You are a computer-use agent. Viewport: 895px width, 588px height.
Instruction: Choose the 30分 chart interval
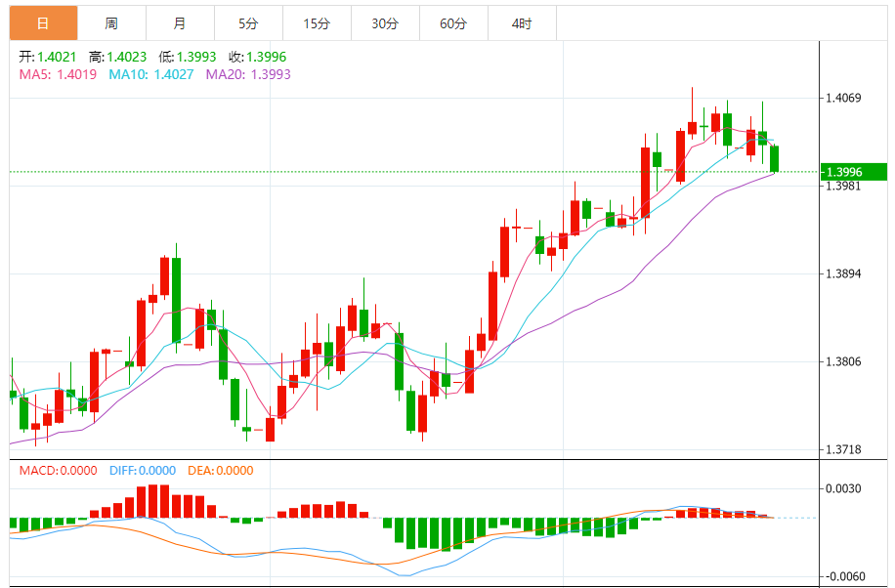385,23
